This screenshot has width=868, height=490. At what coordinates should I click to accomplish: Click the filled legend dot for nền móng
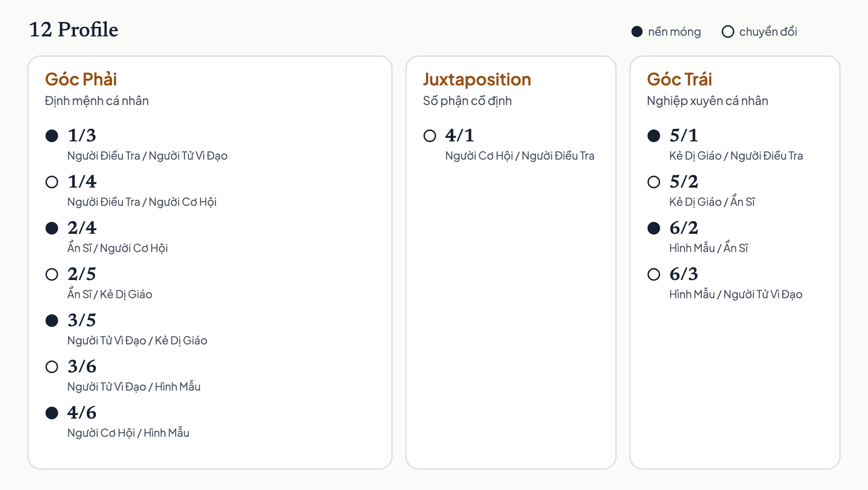click(637, 31)
